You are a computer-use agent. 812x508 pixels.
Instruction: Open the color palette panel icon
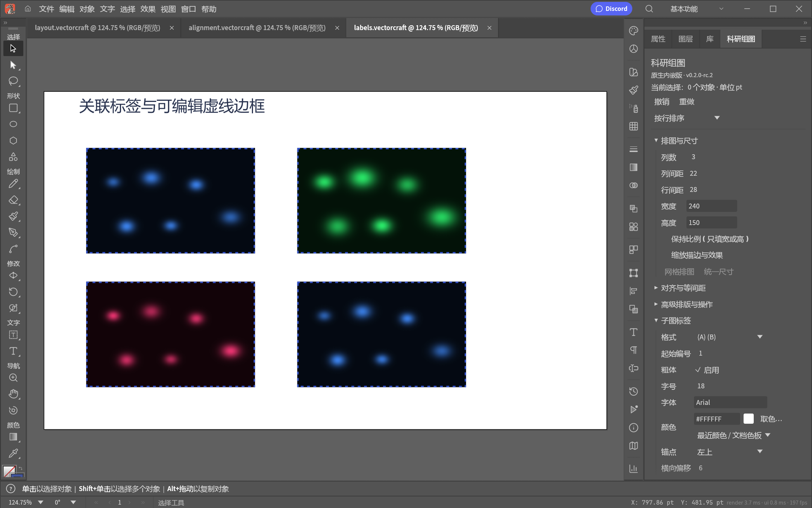click(x=633, y=30)
